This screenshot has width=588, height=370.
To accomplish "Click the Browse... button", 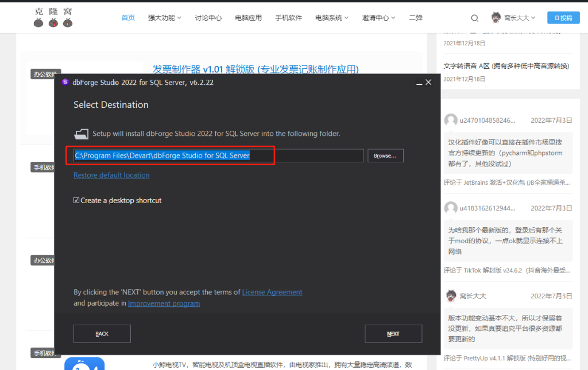I will 385,156.
